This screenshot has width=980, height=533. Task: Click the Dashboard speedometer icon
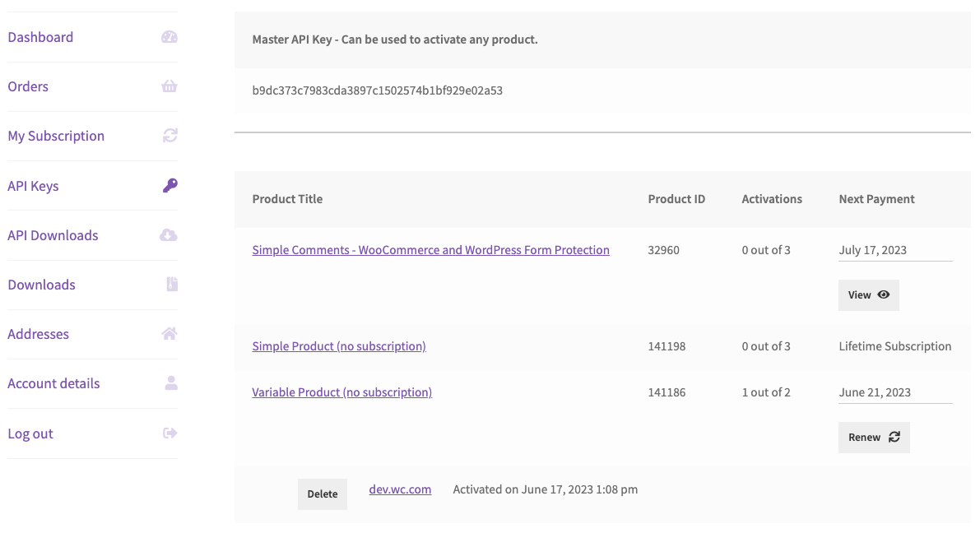click(x=170, y=37)
